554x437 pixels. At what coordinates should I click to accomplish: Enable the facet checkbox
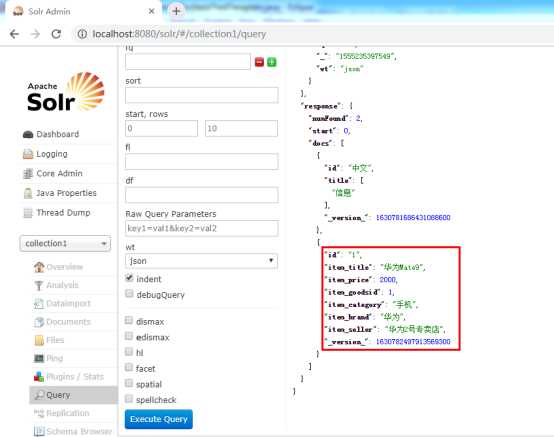pos(129,367)
